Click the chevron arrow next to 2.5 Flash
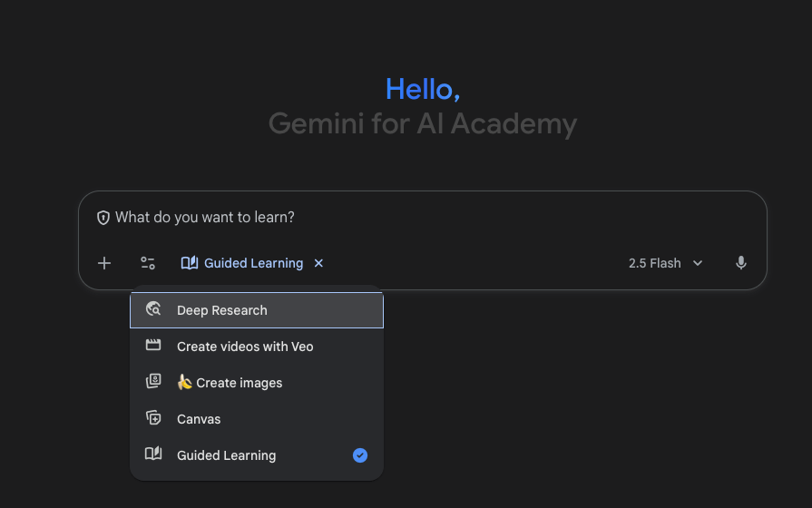Image resolution: width=812 pixels, height=508 pixels. click(x=698, y=263)
